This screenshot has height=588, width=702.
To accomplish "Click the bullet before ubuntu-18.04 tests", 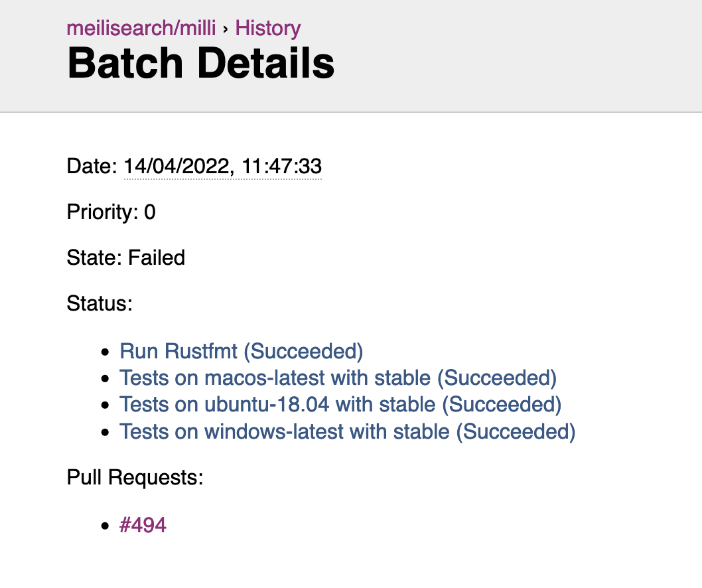I will (x=105, y=405).
